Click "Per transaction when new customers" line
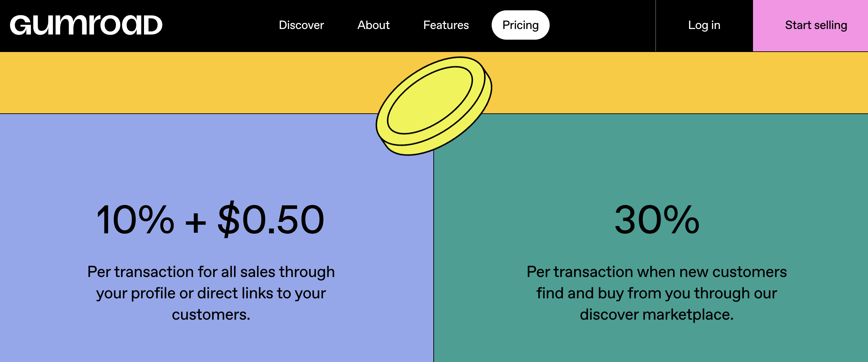The width and height of the screenshot is (868, 362). (656, 272)
